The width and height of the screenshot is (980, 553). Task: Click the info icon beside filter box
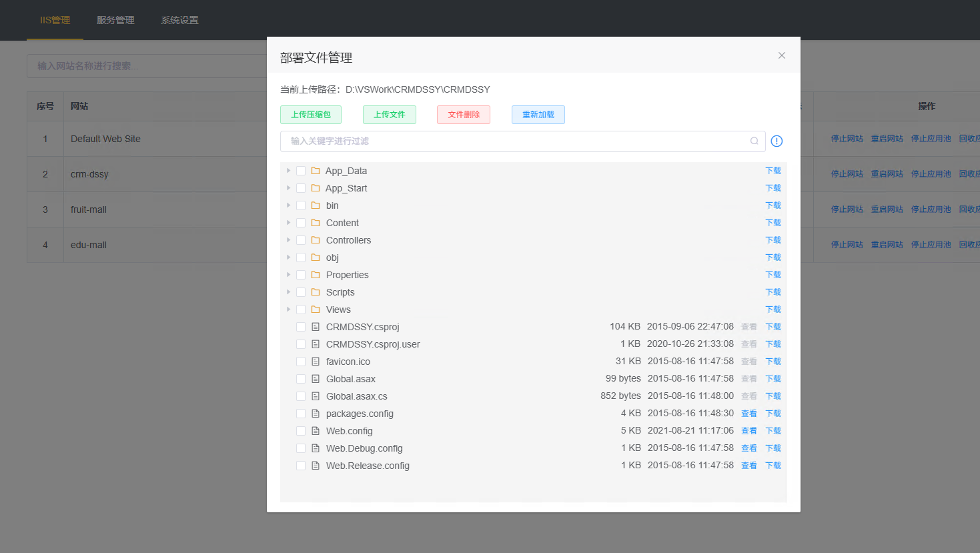[x=777, y=141]
